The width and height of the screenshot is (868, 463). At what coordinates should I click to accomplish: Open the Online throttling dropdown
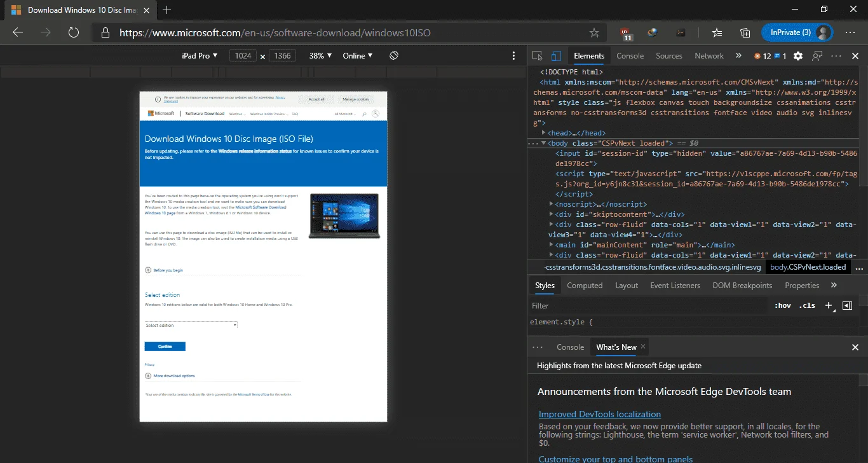pos(358,56)
